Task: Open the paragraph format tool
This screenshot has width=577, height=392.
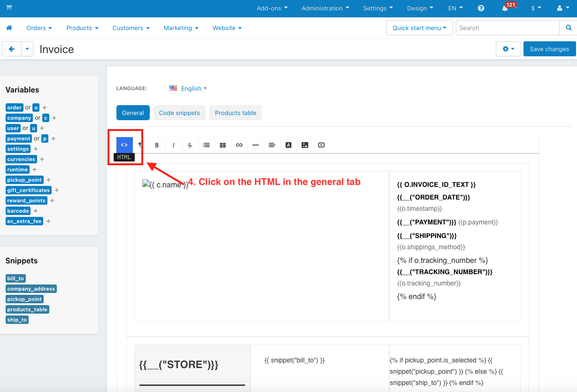Action: 140,145
